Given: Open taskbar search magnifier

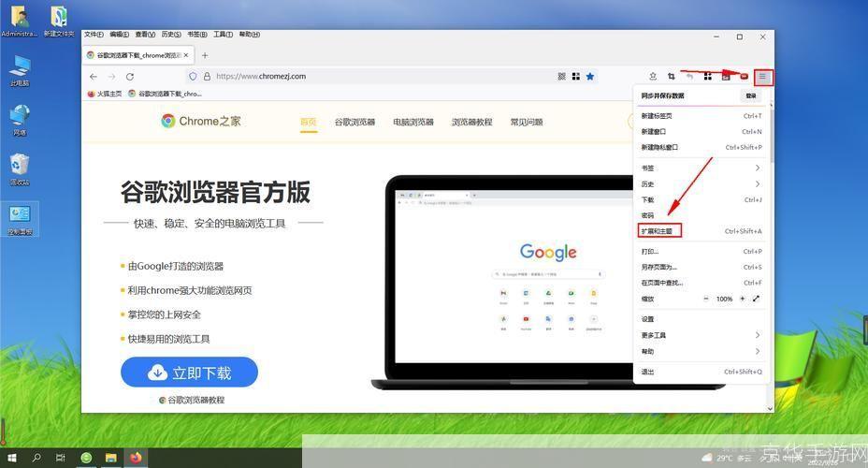Looking at the screenshot, I should tap(36, 458).
